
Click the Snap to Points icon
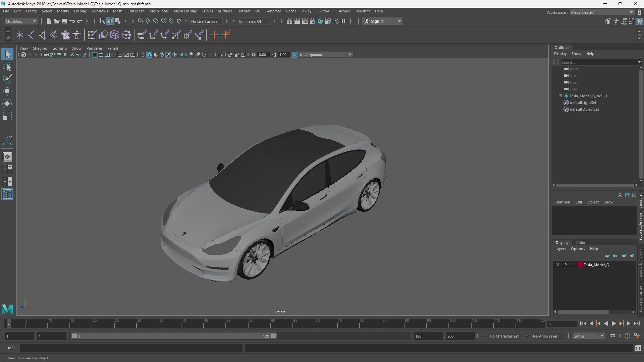156,21
